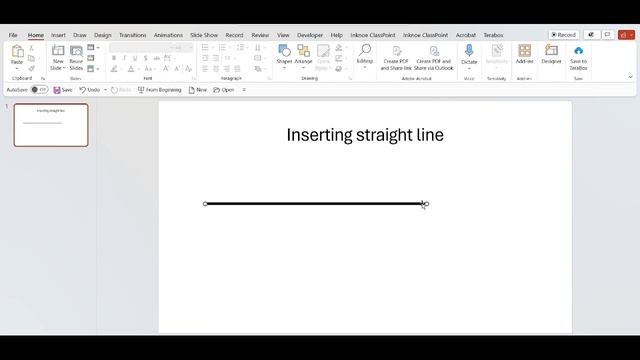The width and height of the screenshot is (640, 360).
Task: Select the Format Painter brush
Action: tap(31, 68)
